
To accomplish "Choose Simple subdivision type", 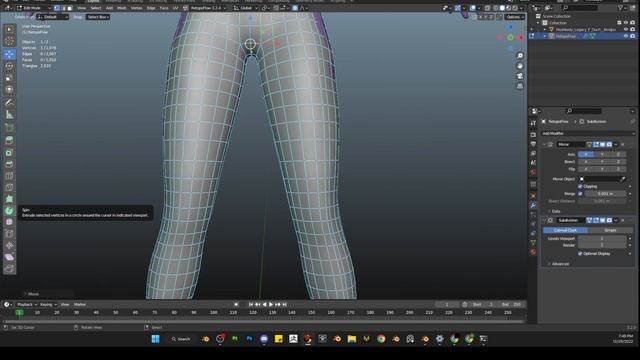I will click(x=610, y=230).
